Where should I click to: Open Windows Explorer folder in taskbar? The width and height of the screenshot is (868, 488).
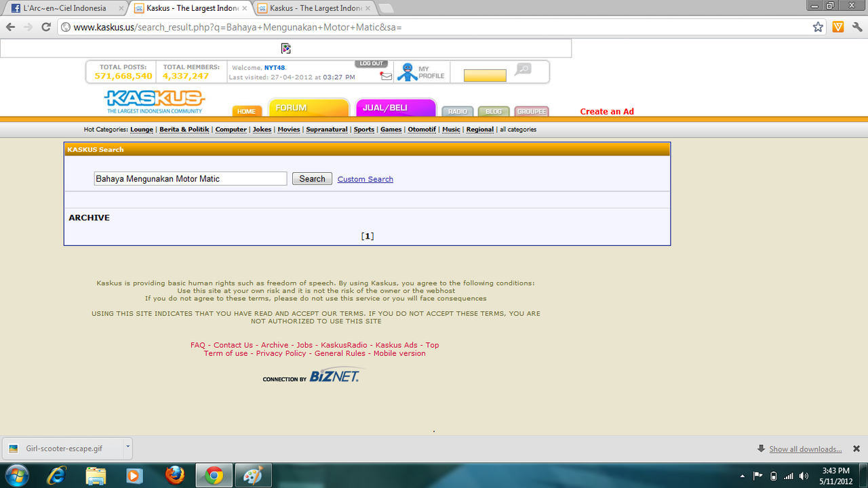[96, 476]
